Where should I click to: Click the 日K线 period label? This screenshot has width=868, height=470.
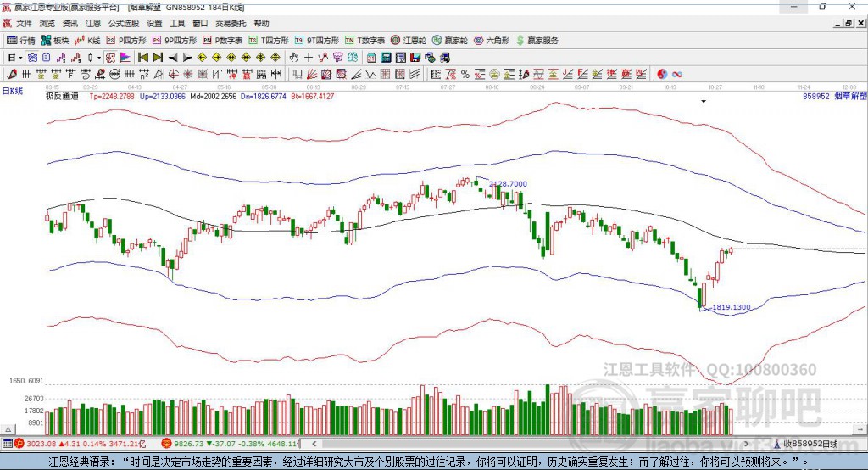[x=13, y=92]
